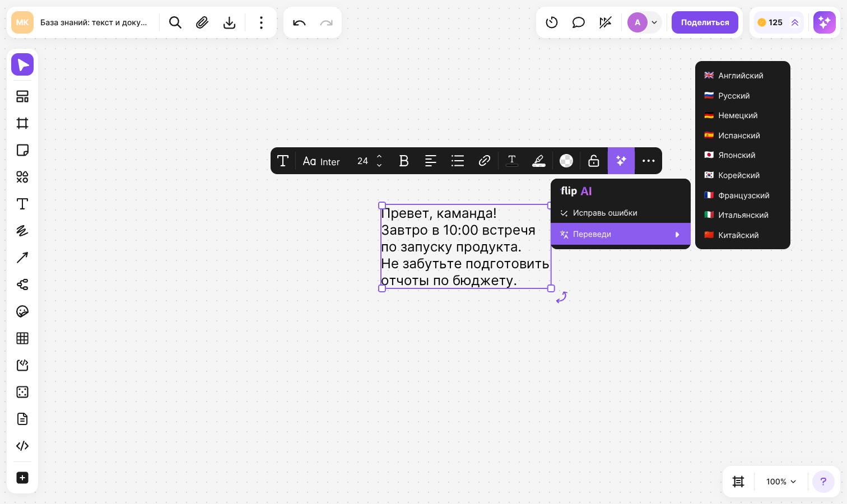Open the three-dot board menu
The height and width of the screenshot is (504, 847).
(261, 22)
